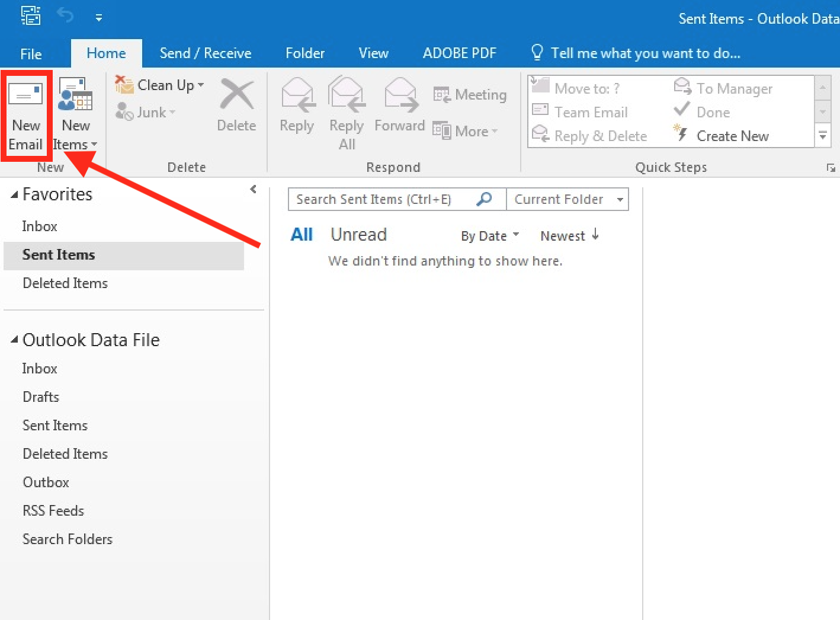Collapse the Favorites section
The width and height of the screenshot is (840, 620).
click(14, 195)
